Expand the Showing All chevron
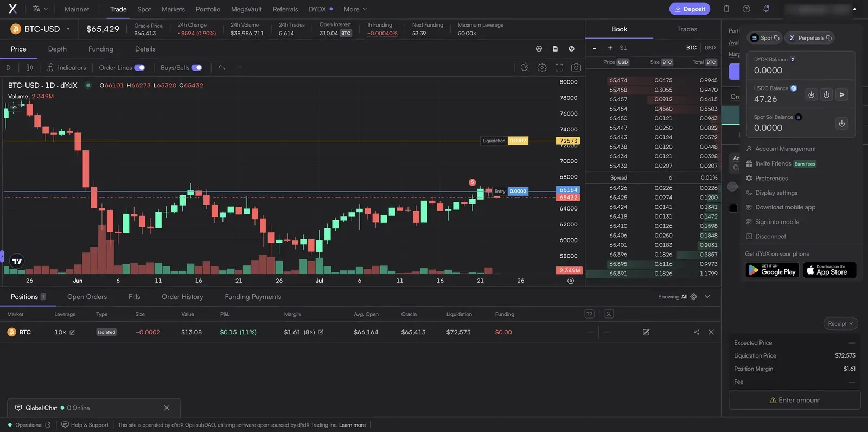The width and height of the screenshot is (868, 432). tap(707, 297)
